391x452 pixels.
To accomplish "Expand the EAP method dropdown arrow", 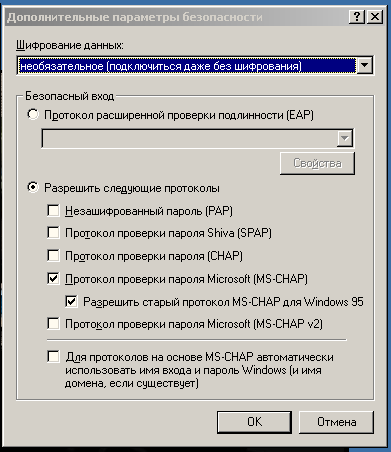I will click(x=344, y=138).
